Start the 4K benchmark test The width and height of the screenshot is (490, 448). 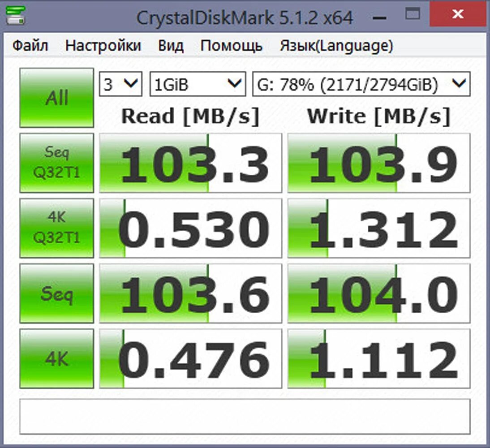tap(56, 358)
